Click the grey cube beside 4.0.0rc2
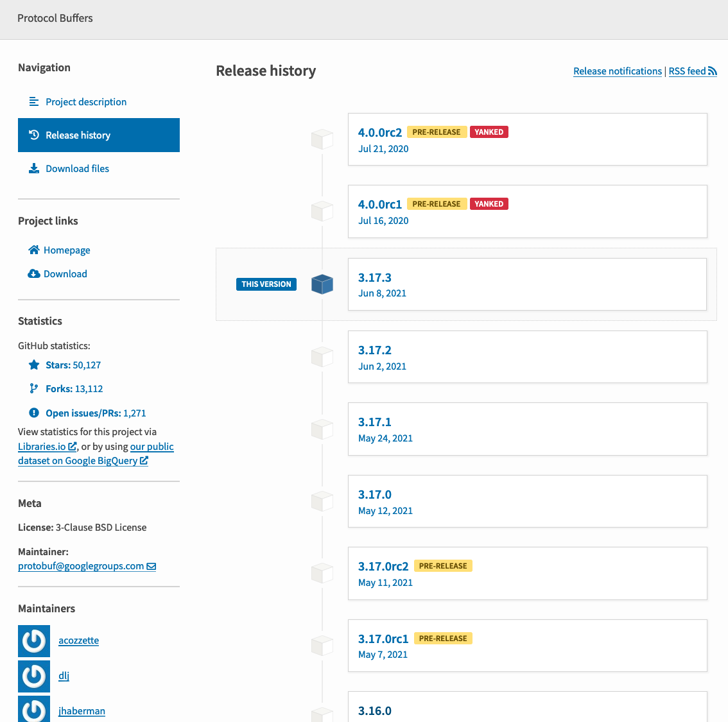Image resolution: width=728 pixels, height=722 pixels. [322, 139]
